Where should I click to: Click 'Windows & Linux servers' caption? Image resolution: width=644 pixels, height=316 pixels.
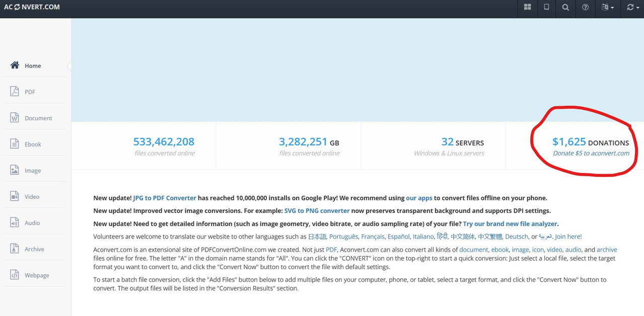[x=449, y=153]
